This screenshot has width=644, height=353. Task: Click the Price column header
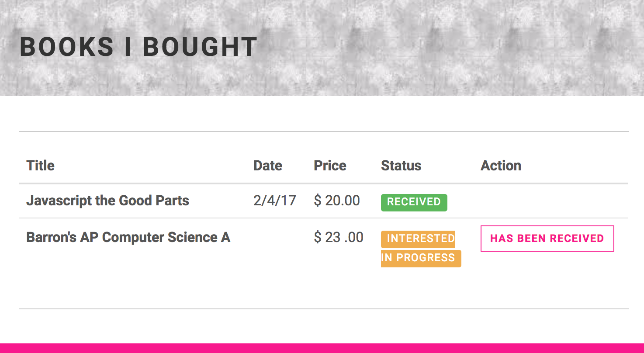pyautogui.click(x=330, y=166)
